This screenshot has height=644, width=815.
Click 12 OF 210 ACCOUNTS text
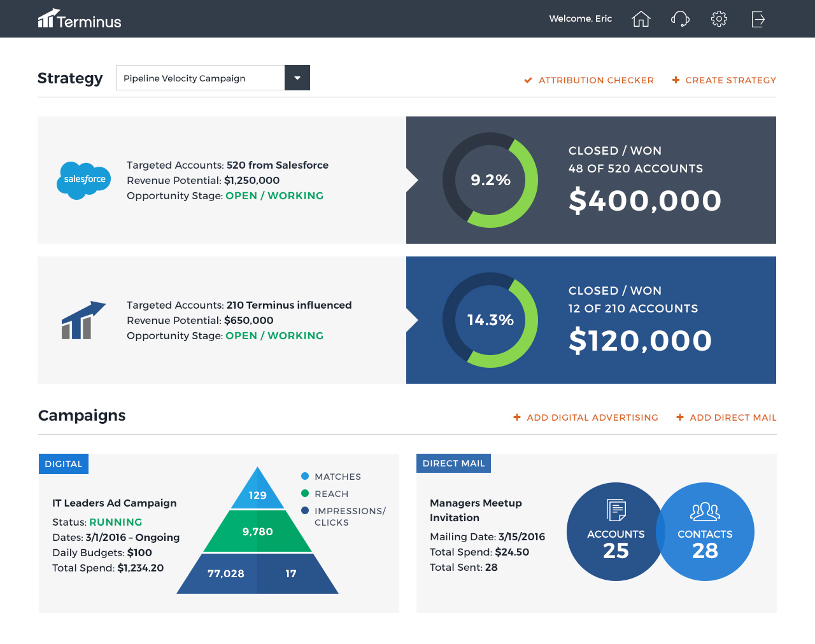point(633,309)
